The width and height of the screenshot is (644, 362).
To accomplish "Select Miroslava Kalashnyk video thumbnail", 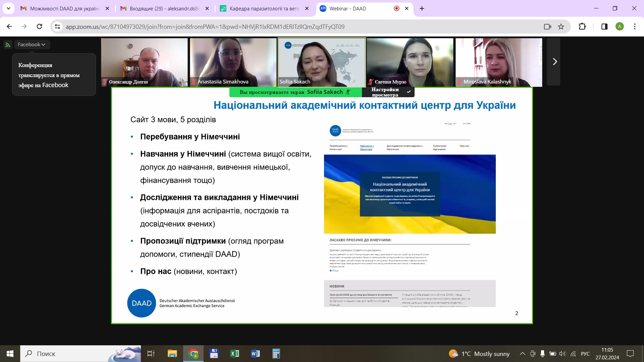I will tap(499, 62).
